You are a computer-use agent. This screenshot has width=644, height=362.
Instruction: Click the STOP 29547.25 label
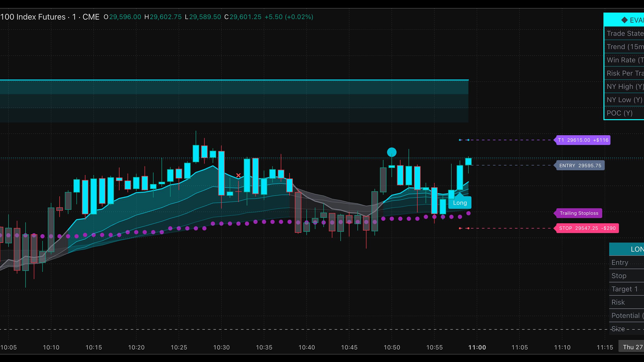point(587,228)
